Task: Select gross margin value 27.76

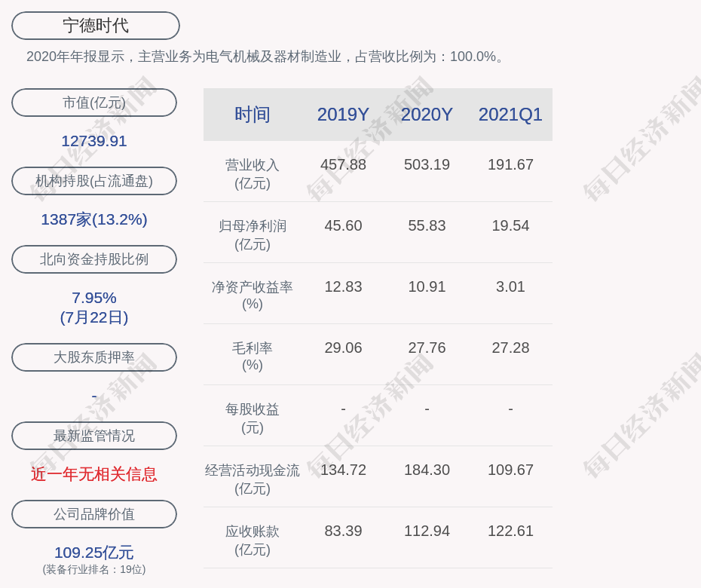Action: click(x=427, y=348)
